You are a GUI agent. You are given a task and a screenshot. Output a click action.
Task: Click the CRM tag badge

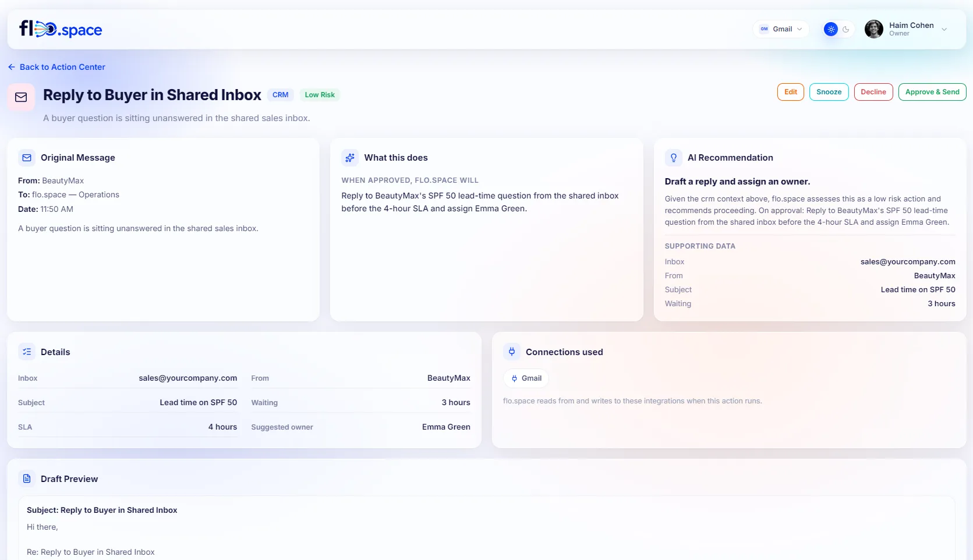[280, 95]
